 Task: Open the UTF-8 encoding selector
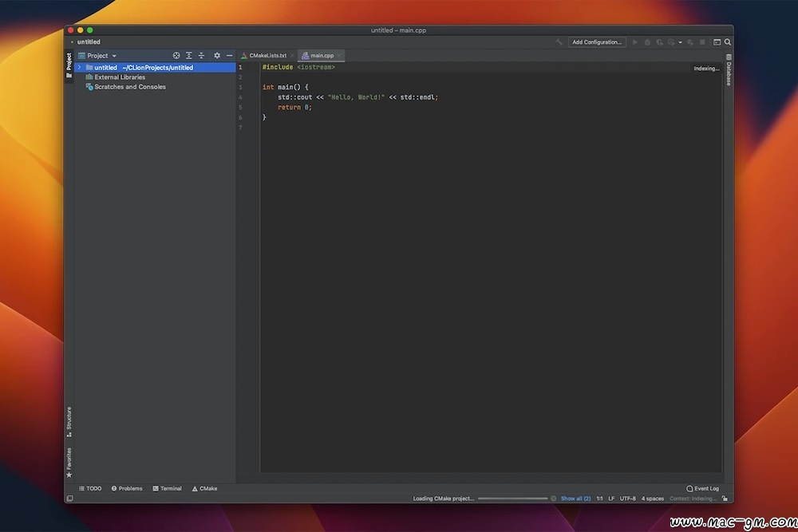pos(628,499)
